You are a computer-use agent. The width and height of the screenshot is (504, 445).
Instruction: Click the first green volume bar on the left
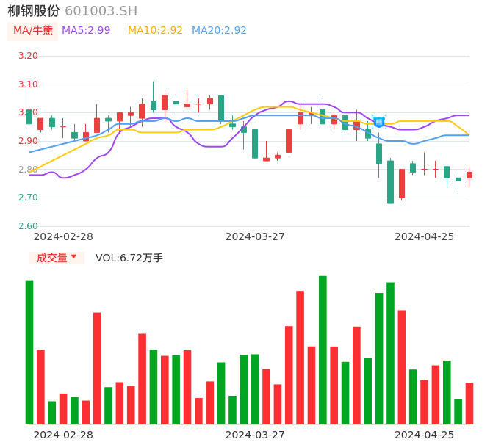[29, 352]
